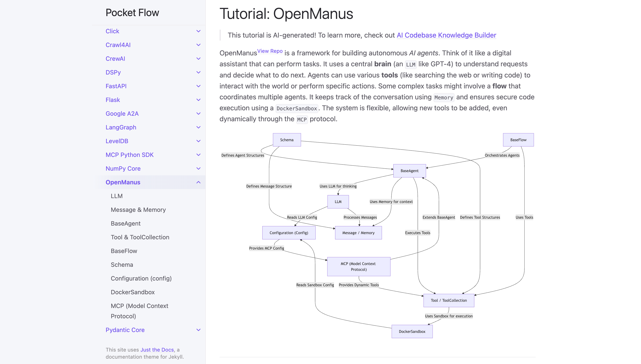Click the BaseFlow node in the diagram
641x364 pixels.
coord(518,140)
